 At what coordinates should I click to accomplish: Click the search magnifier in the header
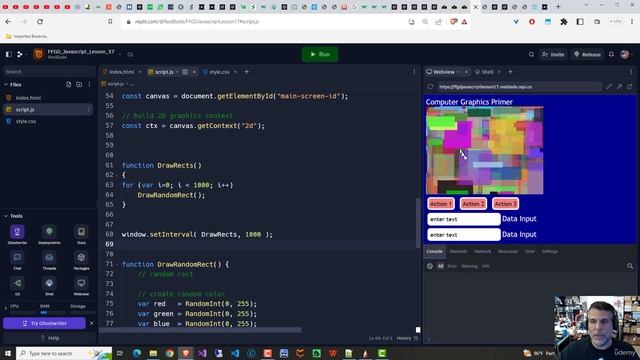(531, 54)
